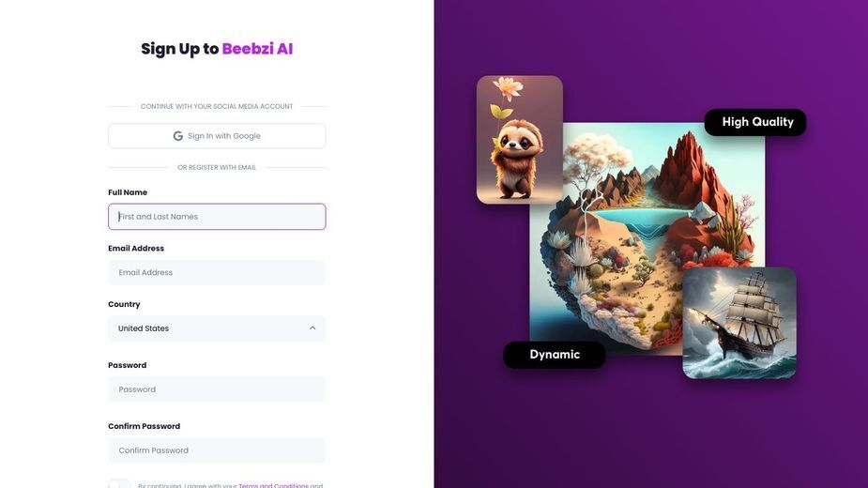The image size is (868, 488).
Task: Click the Confirm Password label
Action: pyautogui.click(x=144, y=426)
